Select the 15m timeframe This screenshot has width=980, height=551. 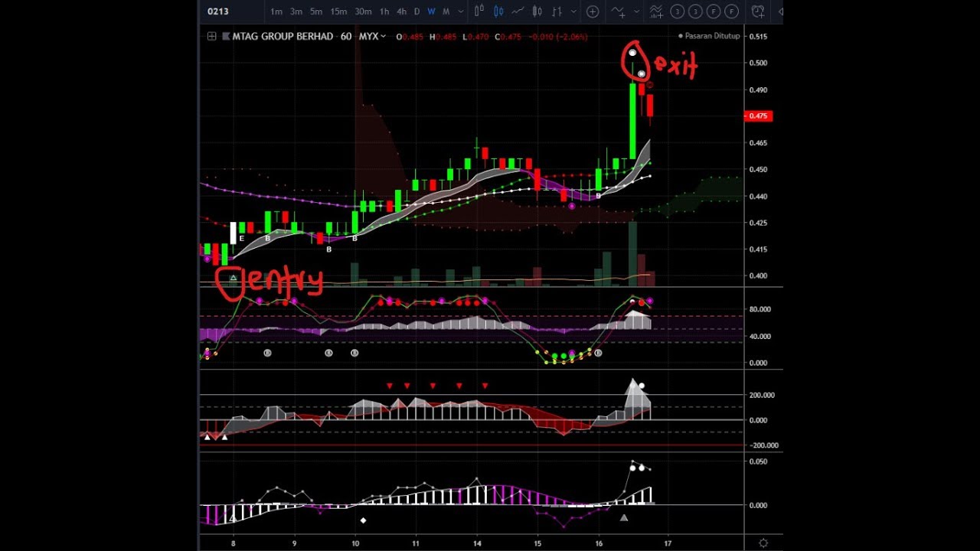(x=338, y=11)
